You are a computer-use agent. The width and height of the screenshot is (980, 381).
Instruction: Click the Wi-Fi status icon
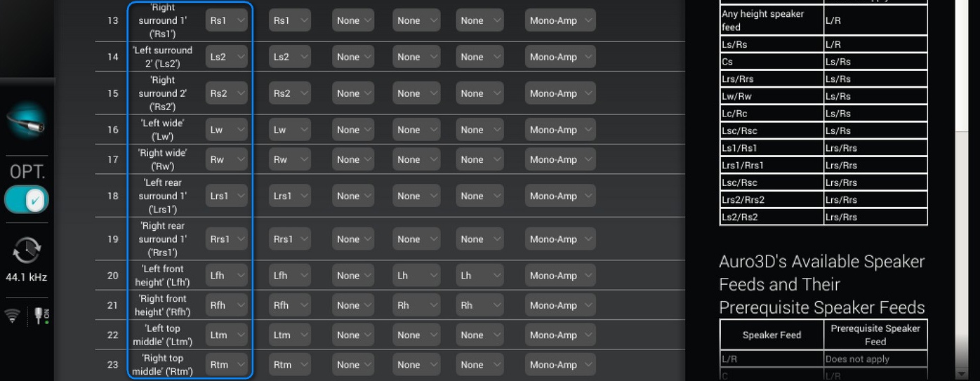(x=12, y=316)
